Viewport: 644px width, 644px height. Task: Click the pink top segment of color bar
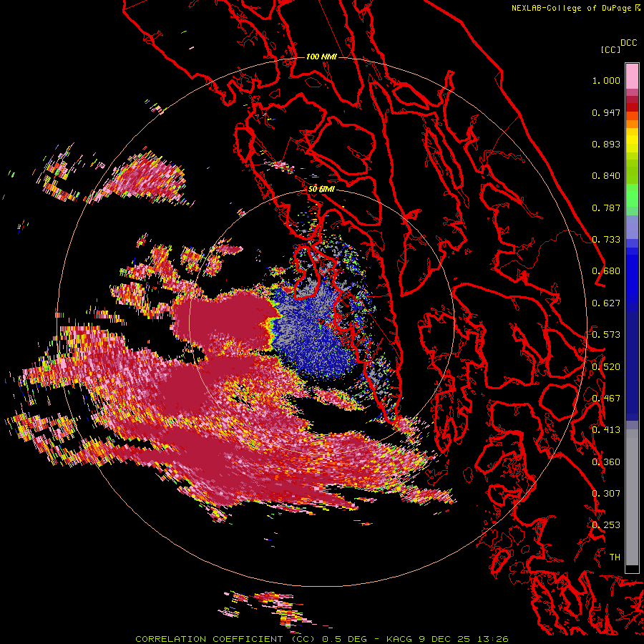coord(632,76)
